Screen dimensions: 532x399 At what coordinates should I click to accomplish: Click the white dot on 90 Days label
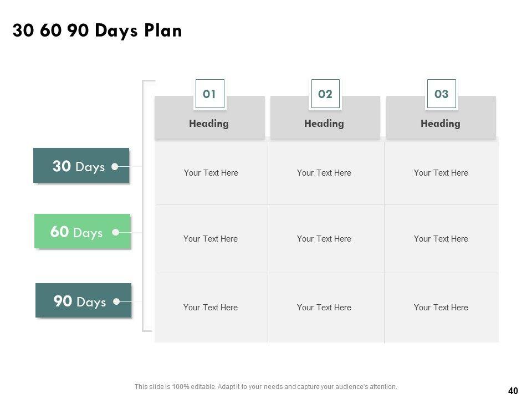click(x=116, y=302)
